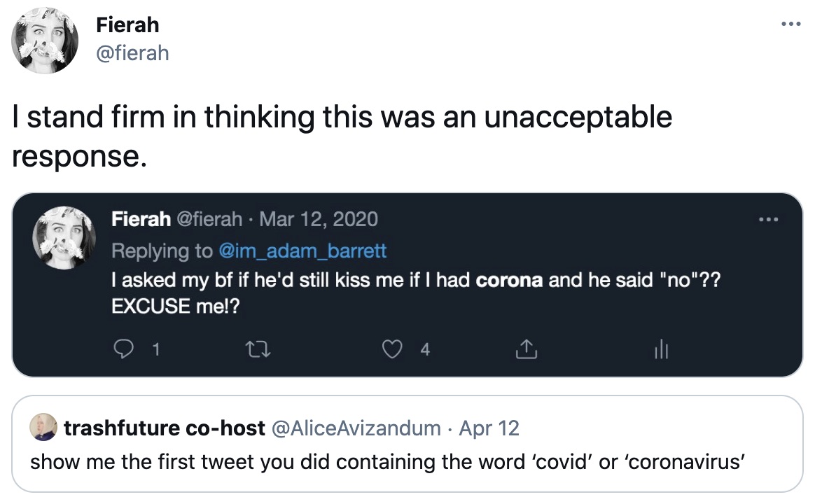Like the embedded tweet with the heart icon
Viewport: 815px width, 504px height.
click(392, 349)
